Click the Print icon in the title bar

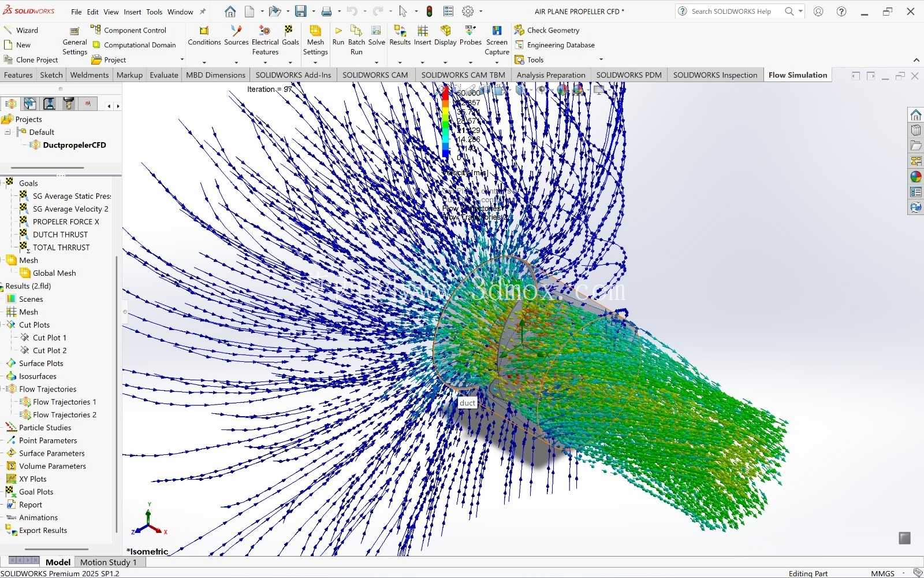tap(326, 12)
